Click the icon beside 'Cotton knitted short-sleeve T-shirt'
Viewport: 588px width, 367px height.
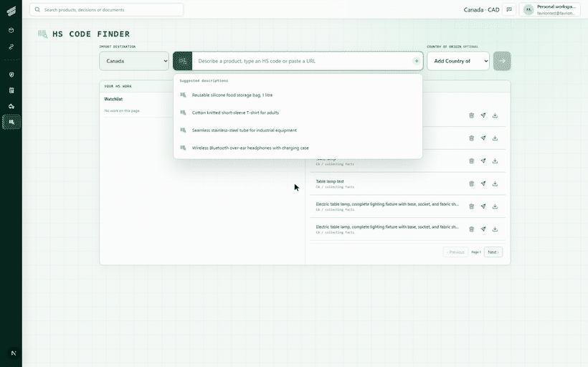(x=183, y=113)
